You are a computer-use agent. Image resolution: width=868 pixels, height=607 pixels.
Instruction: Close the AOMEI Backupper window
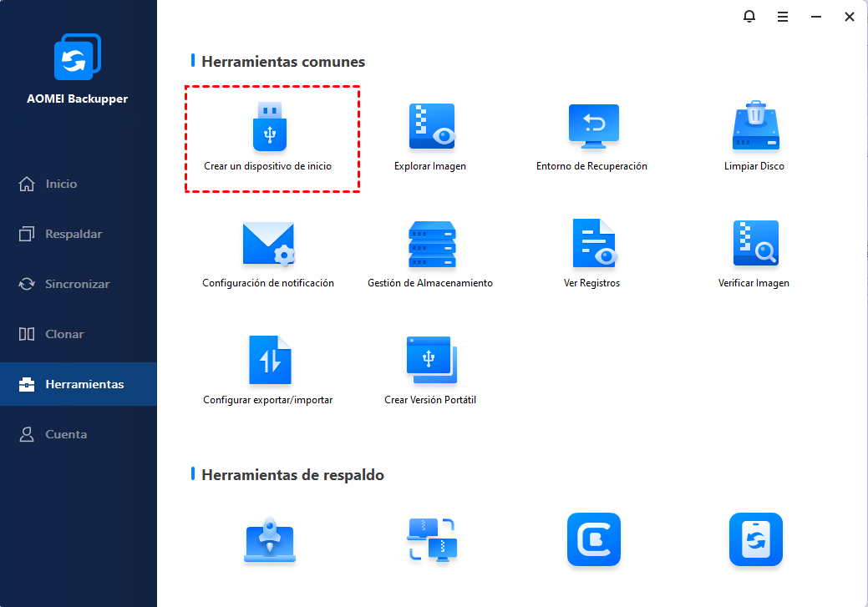tap(849, 18)
